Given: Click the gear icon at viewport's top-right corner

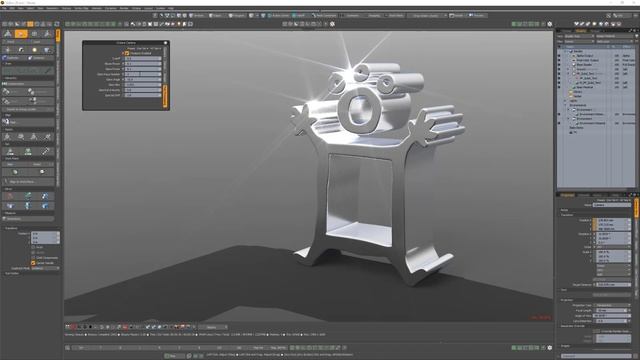Looking at the screenshot, I should (x=549, y=24).
